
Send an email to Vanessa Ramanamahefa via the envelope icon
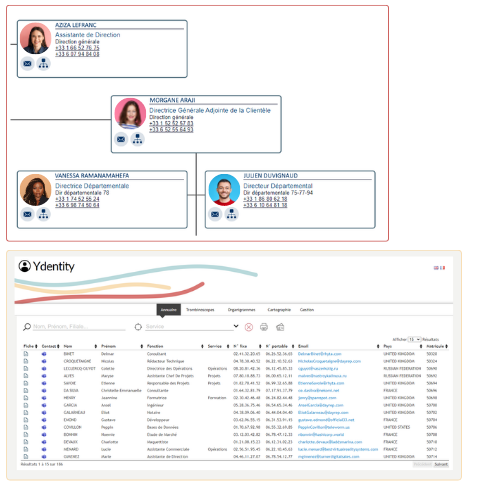click(28, 214)
